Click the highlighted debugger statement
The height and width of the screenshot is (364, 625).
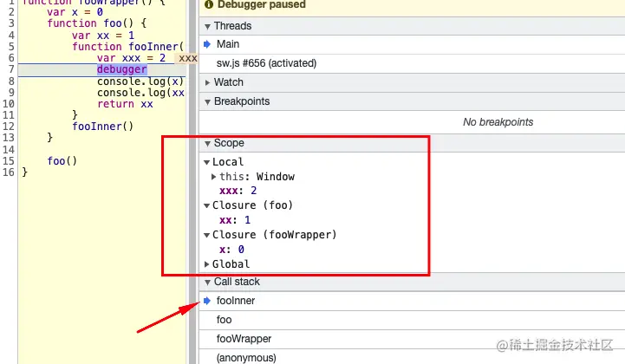click(122, 69)
